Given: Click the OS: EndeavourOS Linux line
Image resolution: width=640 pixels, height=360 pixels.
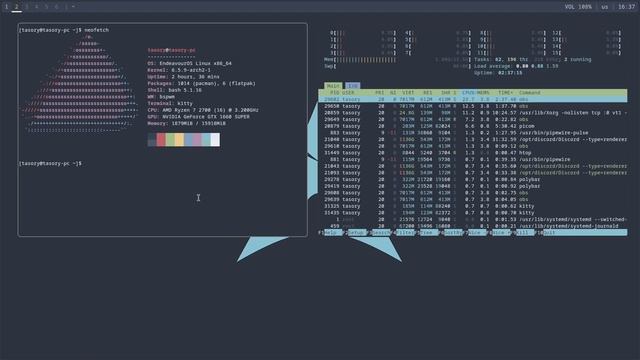Looking at the screenshot, I should (190, 64).
